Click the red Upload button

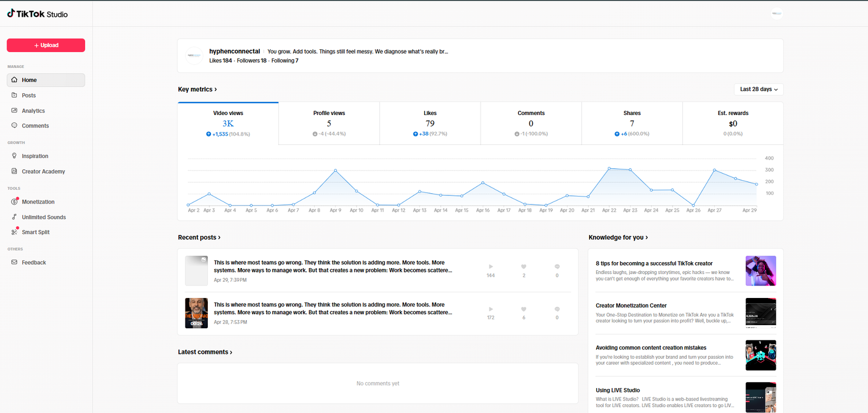[46, 45]
